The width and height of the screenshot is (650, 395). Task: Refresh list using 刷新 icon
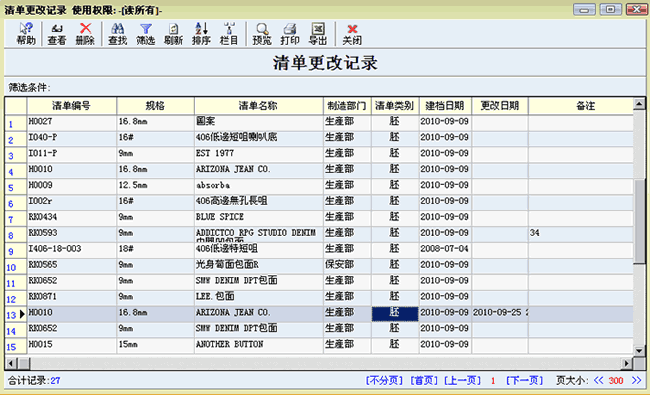click(173, 34)
